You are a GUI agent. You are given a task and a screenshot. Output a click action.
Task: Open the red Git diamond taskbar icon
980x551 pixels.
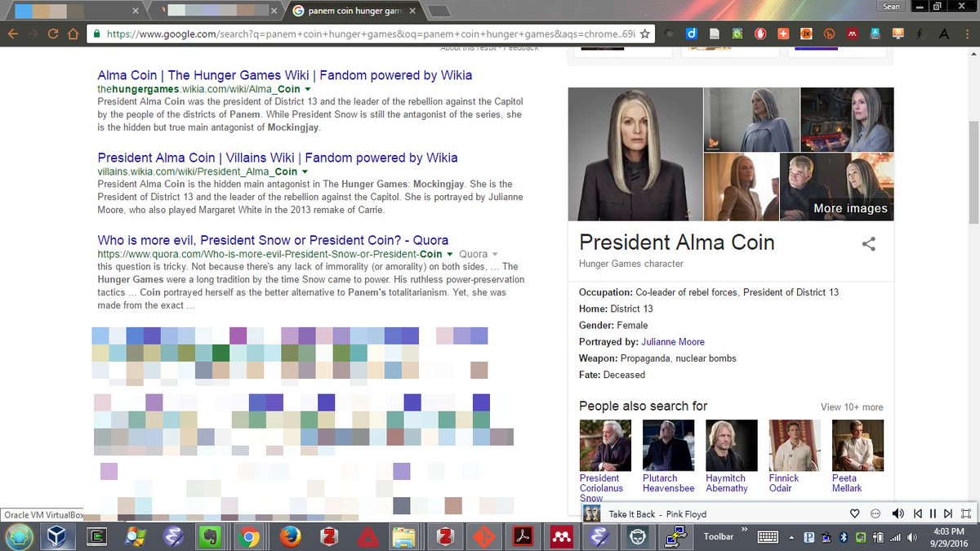(x=483, y=536)
